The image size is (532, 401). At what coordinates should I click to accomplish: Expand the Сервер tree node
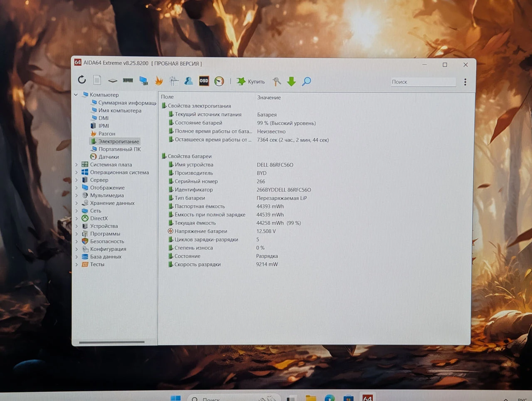click(76, 180)
